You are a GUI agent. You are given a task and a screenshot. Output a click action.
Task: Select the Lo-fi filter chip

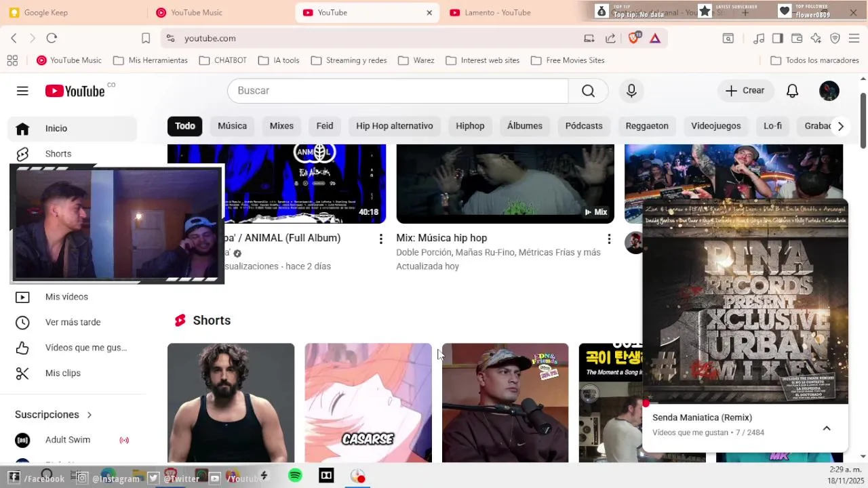[x=772, y=126]
